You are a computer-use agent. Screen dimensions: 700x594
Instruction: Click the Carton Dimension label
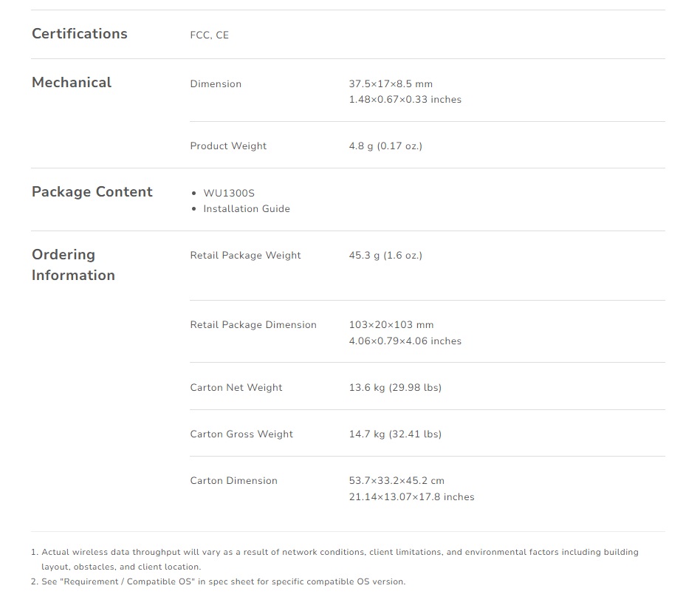tap(234, 481)
